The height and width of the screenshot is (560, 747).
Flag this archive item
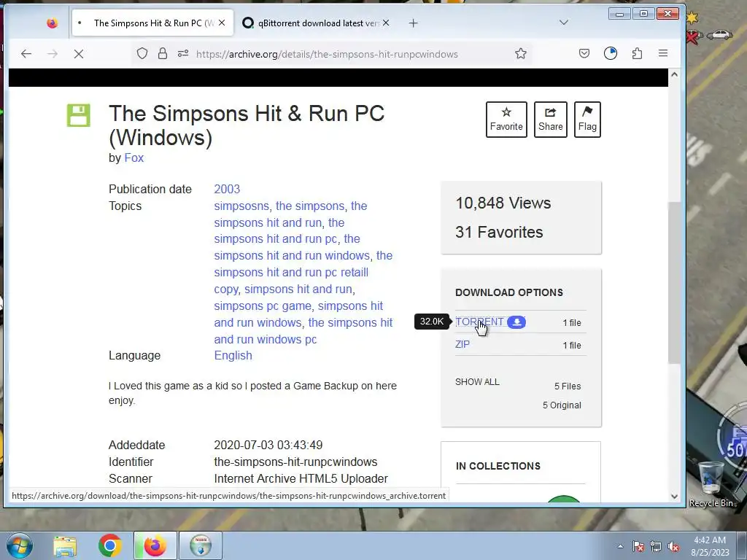[587, 120]
